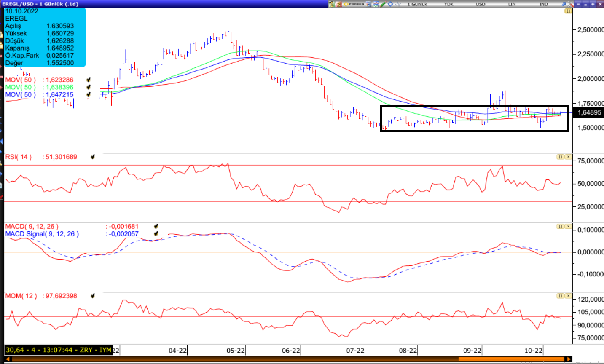Click the scroll right arrow of the bottom scrollbar
This screenshot has width=604, height=364.
coord(569,359)
